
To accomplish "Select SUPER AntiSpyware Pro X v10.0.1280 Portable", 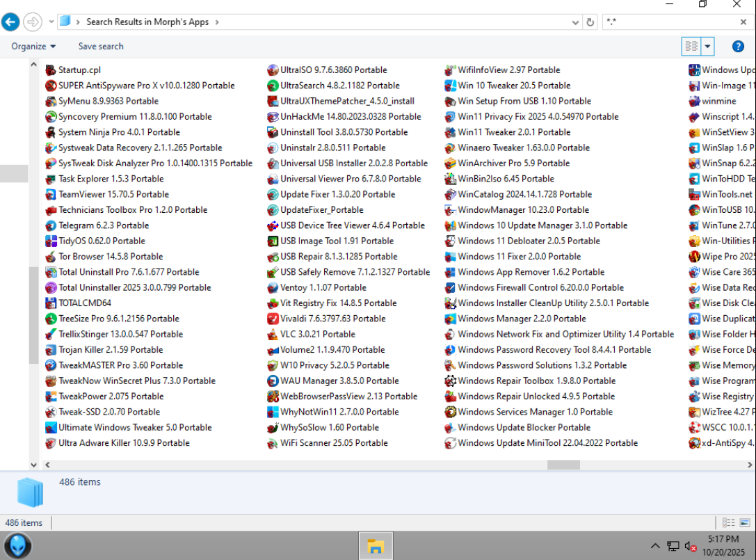I will click(x=140, y=86).
